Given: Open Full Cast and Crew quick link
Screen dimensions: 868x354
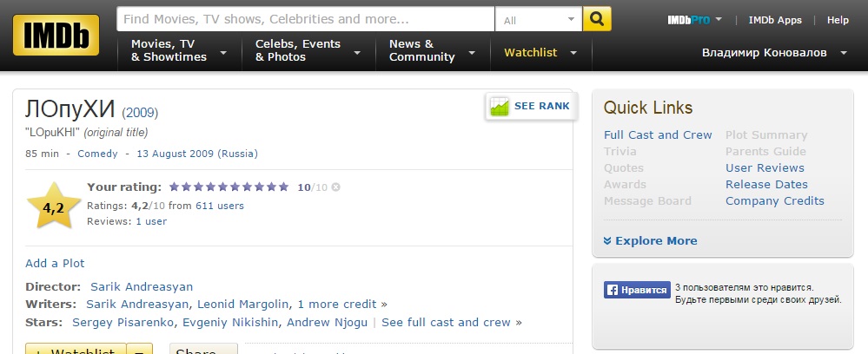Looking at the screenshot, I should (658, 135).
